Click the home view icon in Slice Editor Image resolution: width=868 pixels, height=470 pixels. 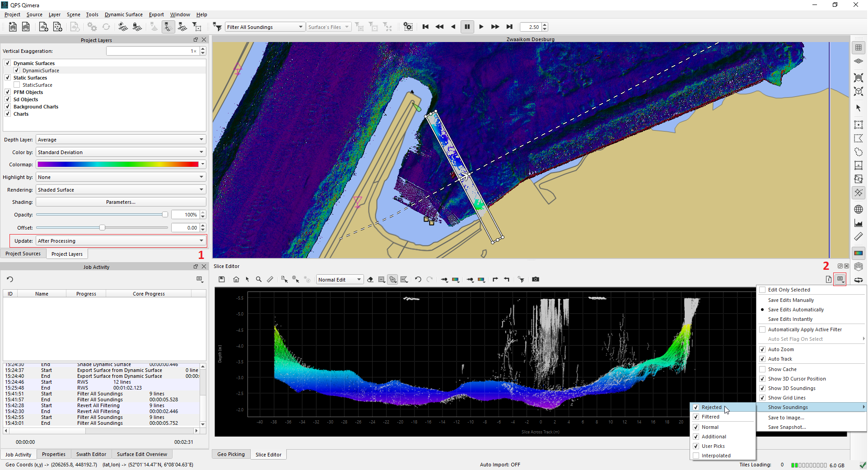point(236,279)
